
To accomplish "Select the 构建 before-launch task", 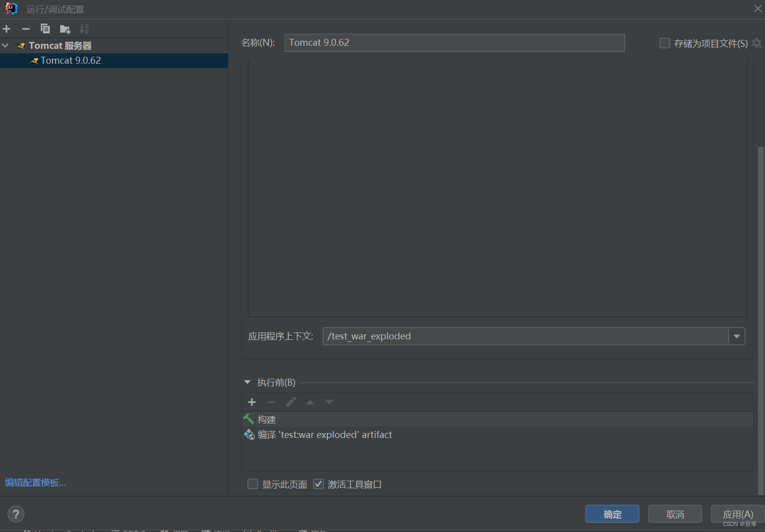I will pyautogui.click(x=498, y=420).
